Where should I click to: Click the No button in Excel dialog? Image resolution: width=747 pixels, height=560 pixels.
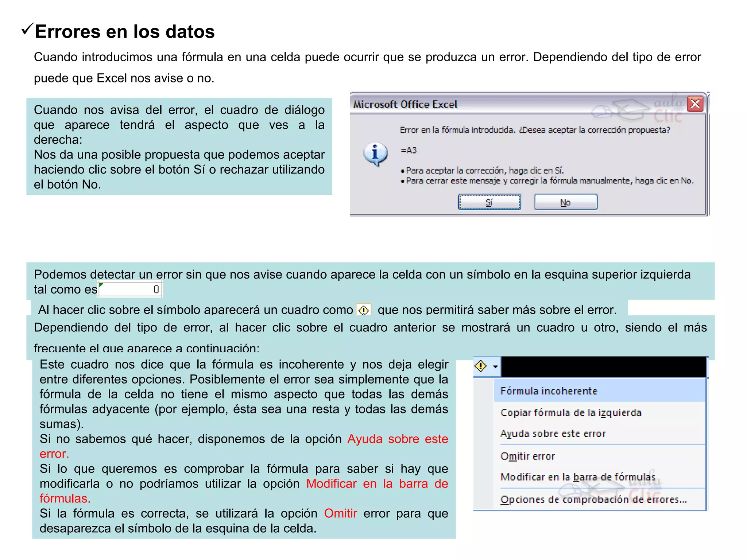566,202
